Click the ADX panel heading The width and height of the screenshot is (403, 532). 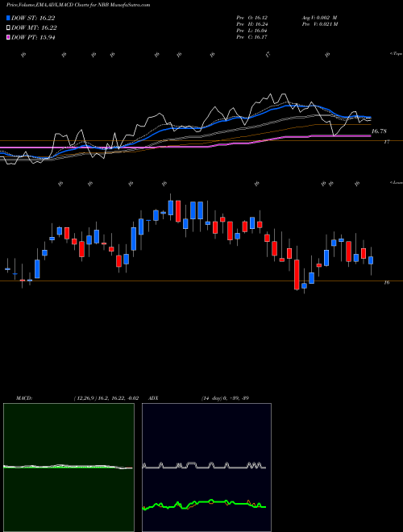pos(153,398)
